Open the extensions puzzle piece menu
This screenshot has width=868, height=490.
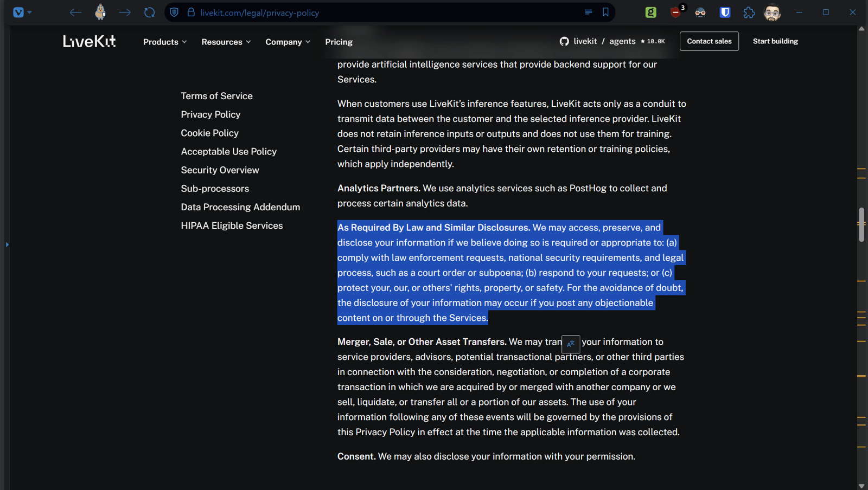(749, 12)
